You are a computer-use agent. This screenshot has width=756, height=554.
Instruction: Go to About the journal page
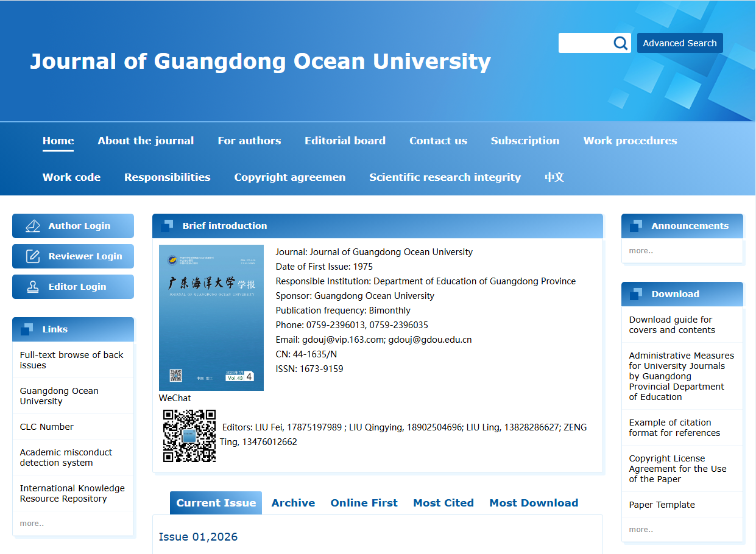coord(146,141)
